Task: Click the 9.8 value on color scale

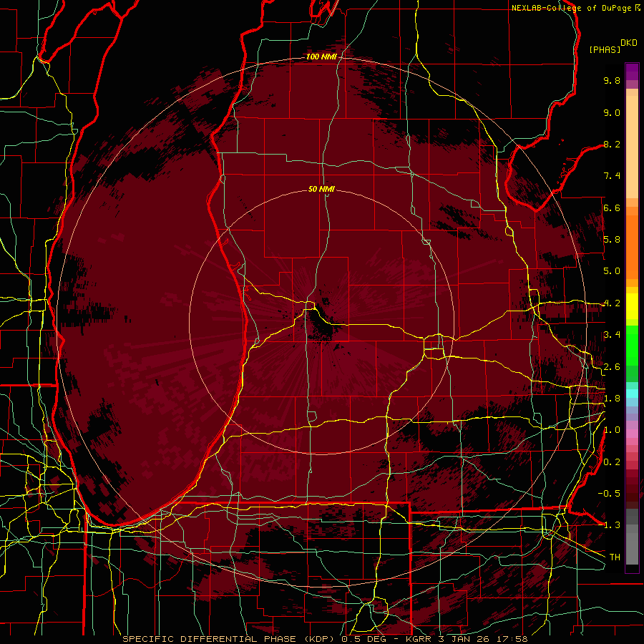Action: pos(612,80)
